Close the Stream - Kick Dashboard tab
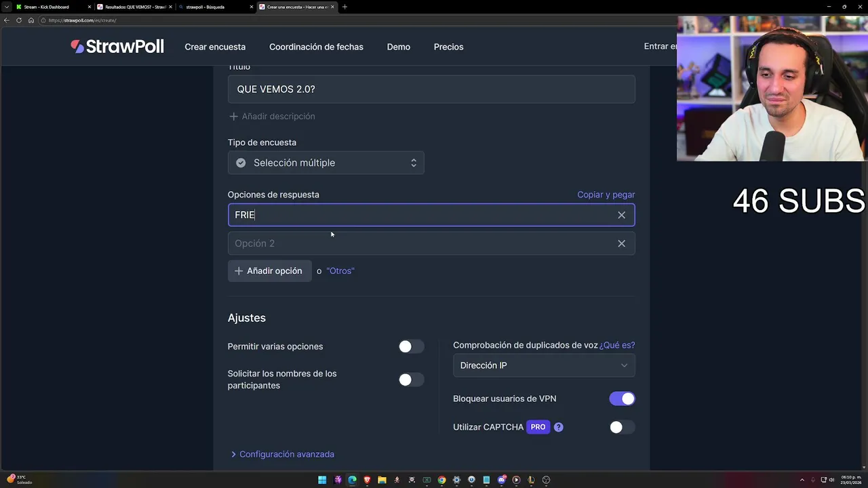This screenshot has width=868, height=488. [90, 7]
